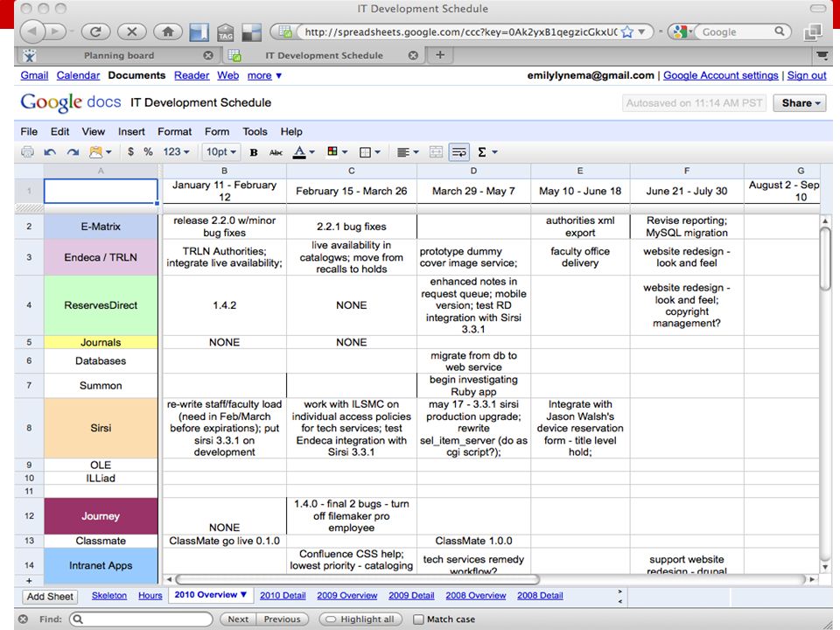Open the list-all-tabs button on tab bar

(x=821, y=55)
